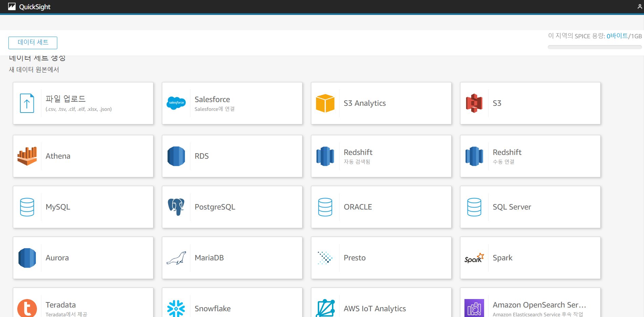Click the orange Teradata icon
Image resolution: width=644 pixels, height=317 pixels.
[27, 308]
